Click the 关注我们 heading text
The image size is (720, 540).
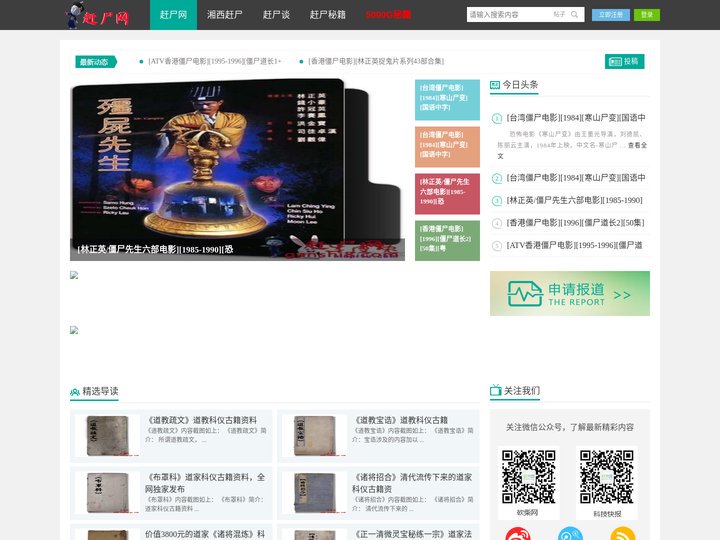click(x=522, y=390)
